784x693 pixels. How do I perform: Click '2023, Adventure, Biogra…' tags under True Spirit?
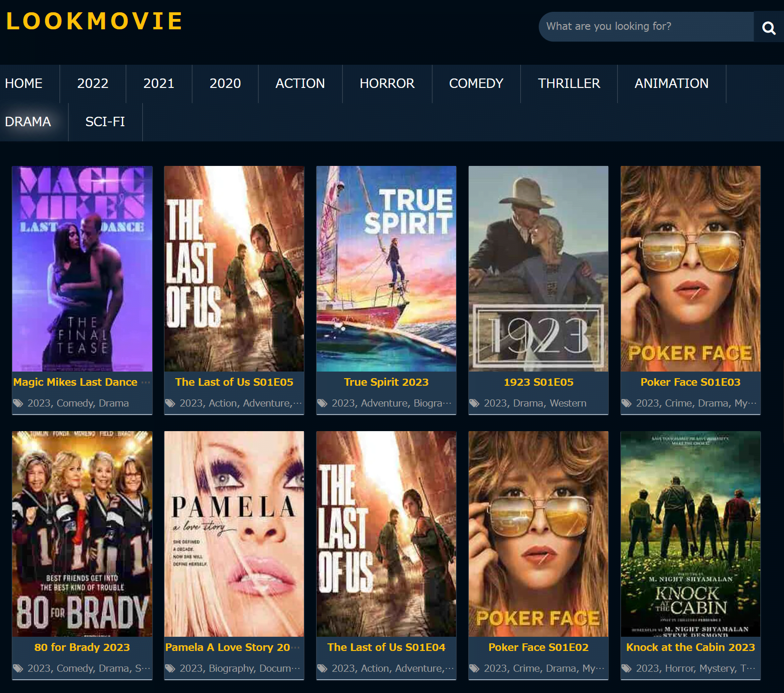[x=392, y=403]
